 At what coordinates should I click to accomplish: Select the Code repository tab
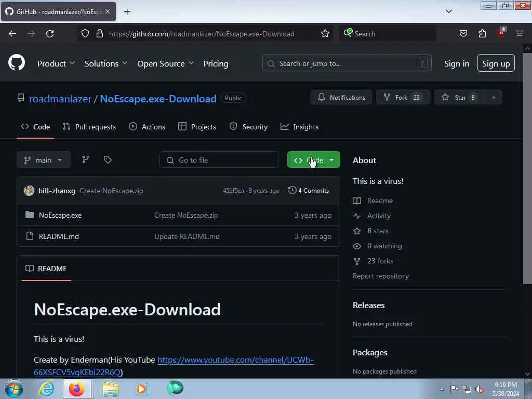coord(35,127)
